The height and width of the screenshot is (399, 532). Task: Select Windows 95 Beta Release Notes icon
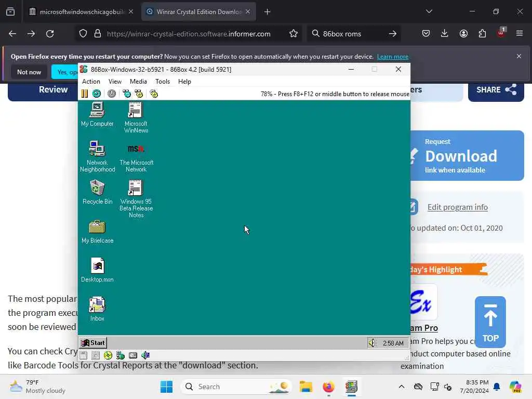pos(136,198)
